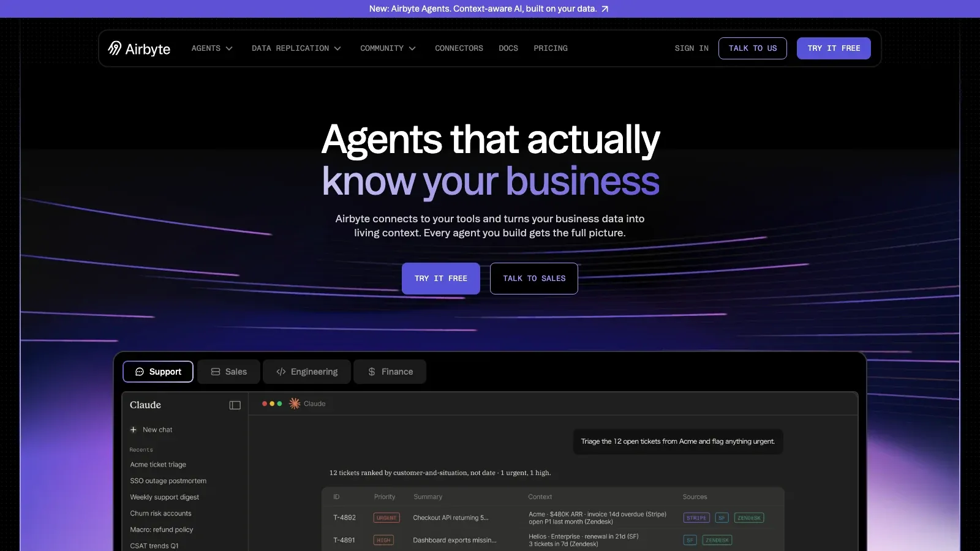Click the green window dot in Claude mockup
Screen dimensions: 980x551
[279, 403]
